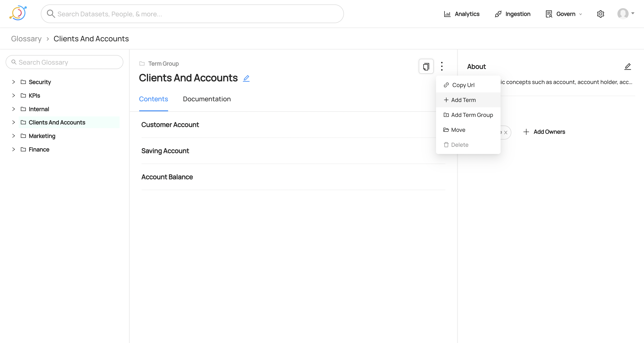Open the settings gear icon
This screenshot has height=343, width=644.
pos(600,14)
